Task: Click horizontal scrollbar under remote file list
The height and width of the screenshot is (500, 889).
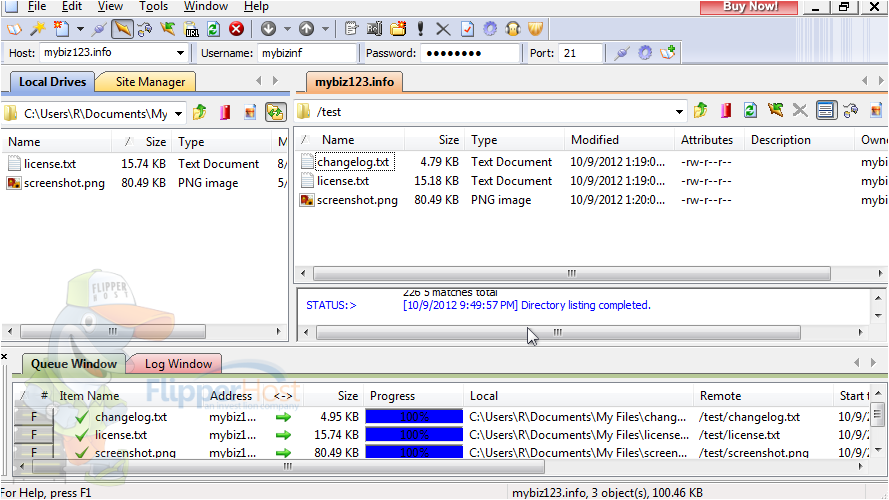Action: 572,273
